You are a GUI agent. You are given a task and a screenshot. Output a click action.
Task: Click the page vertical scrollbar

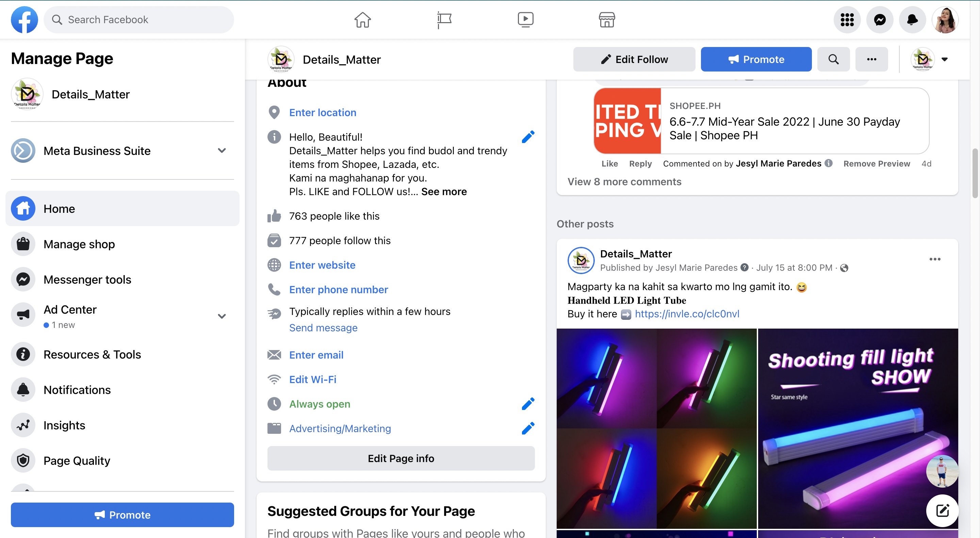[x=975, y=173]
